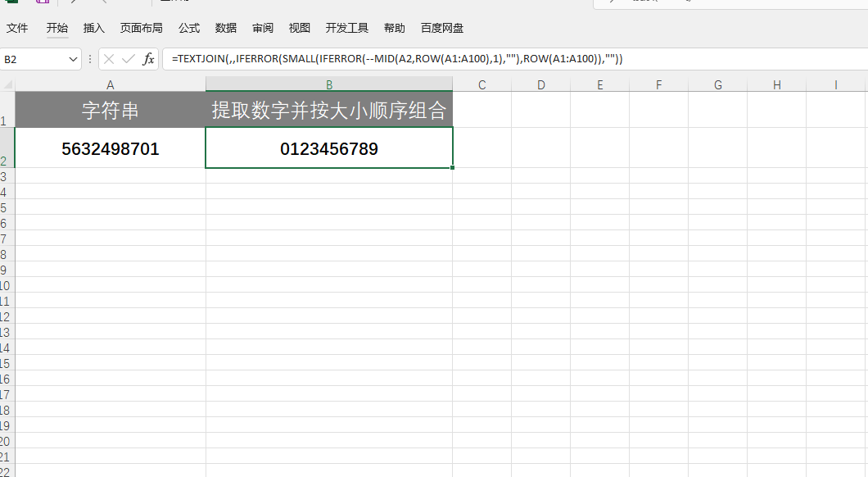Open the 帮助 tab
The image size is (868, 477).
coord(394,28)
